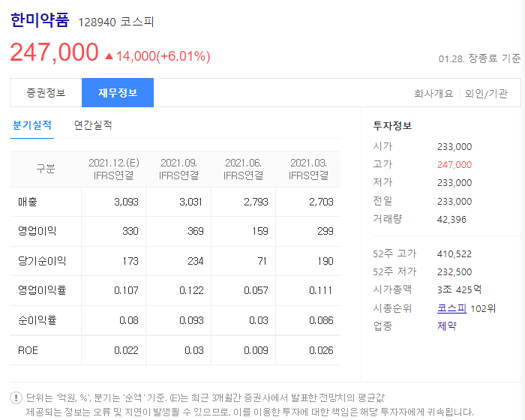Select the 2021.12.(E) column header

tap(114, 169)
